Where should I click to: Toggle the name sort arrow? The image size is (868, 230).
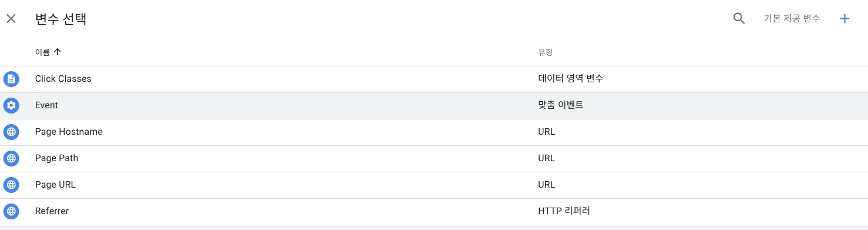(57, 52)
